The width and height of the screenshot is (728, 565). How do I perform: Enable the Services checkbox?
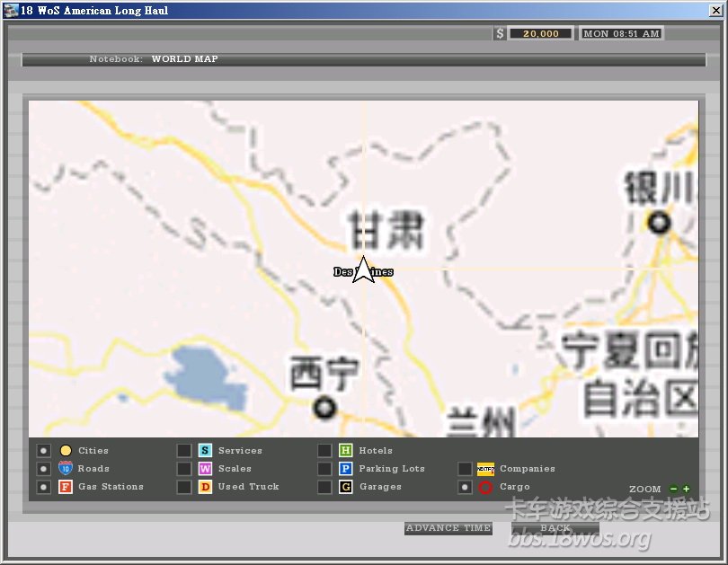tap(184, 450)
